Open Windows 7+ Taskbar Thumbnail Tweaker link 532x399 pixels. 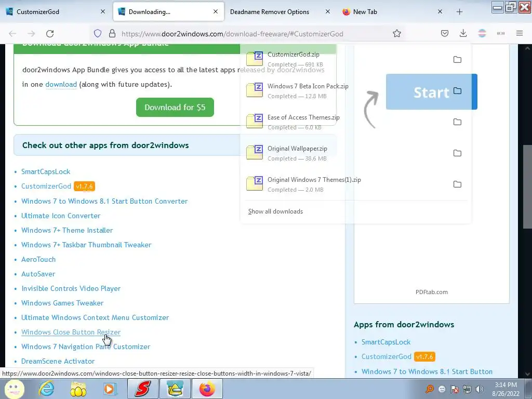coord(86,245)
